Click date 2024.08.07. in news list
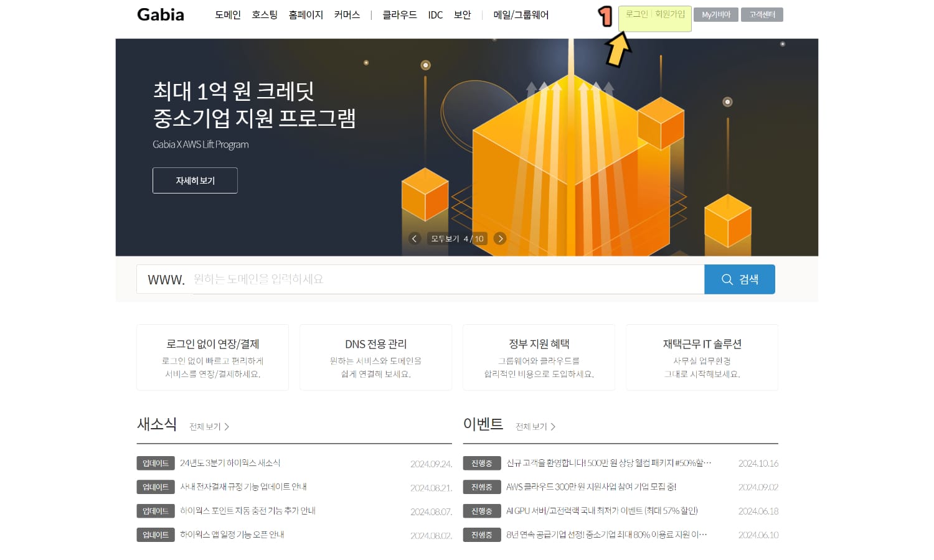This screenshot has width=934, height=560. [431, 511]
